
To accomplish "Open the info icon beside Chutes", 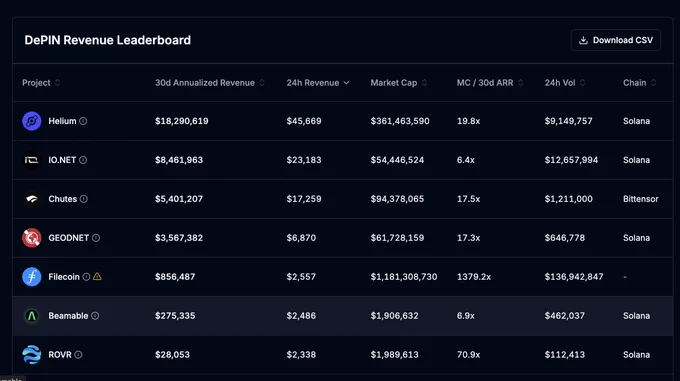I will 84,199.
